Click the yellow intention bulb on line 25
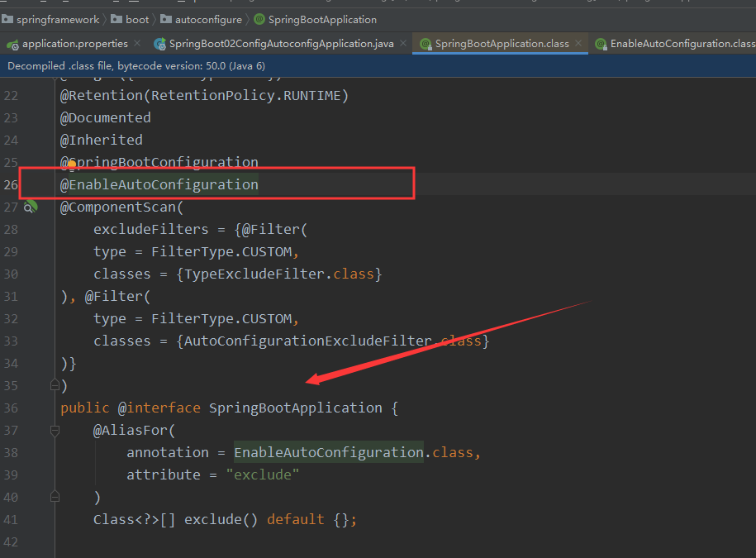756x558 pixels. [x=72, y=165]
